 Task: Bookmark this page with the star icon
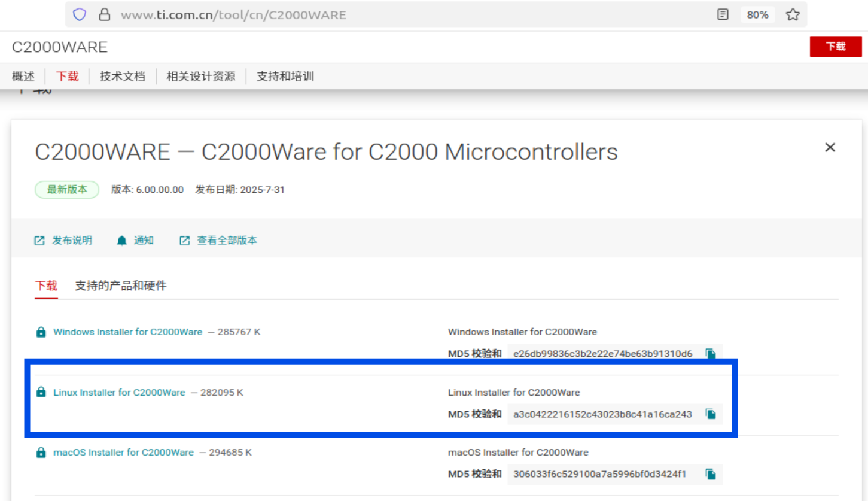coord(793,15)
